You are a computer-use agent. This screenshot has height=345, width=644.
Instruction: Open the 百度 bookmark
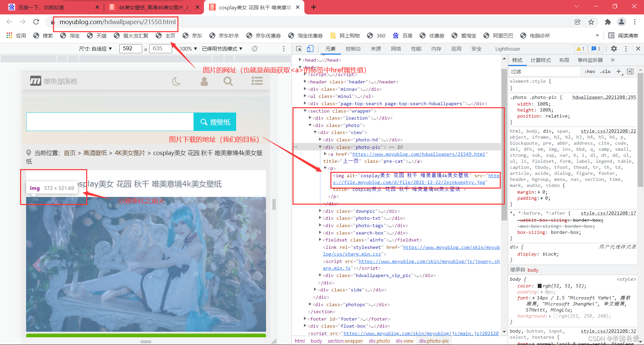point(403,36)
